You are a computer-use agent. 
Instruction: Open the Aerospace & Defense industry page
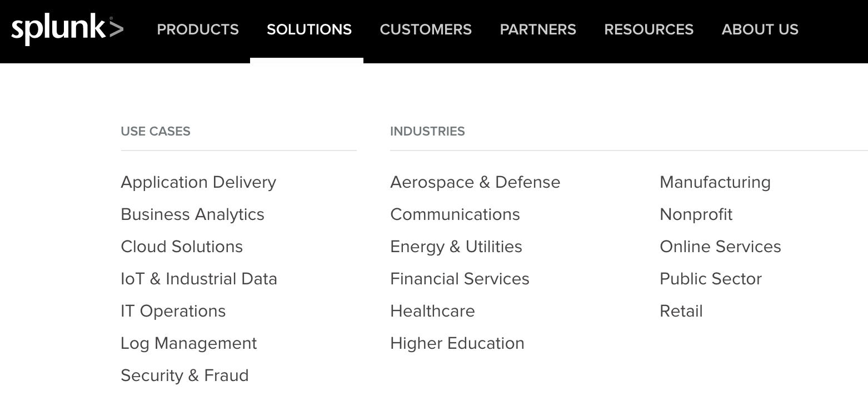coord(475,182)
